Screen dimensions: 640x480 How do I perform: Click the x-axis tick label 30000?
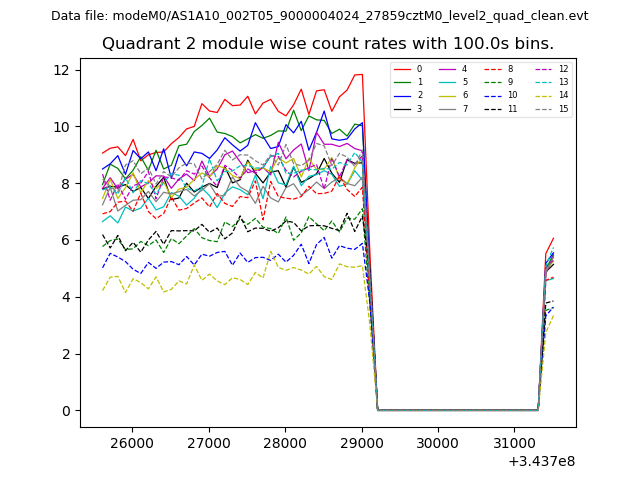coord(438,443)
